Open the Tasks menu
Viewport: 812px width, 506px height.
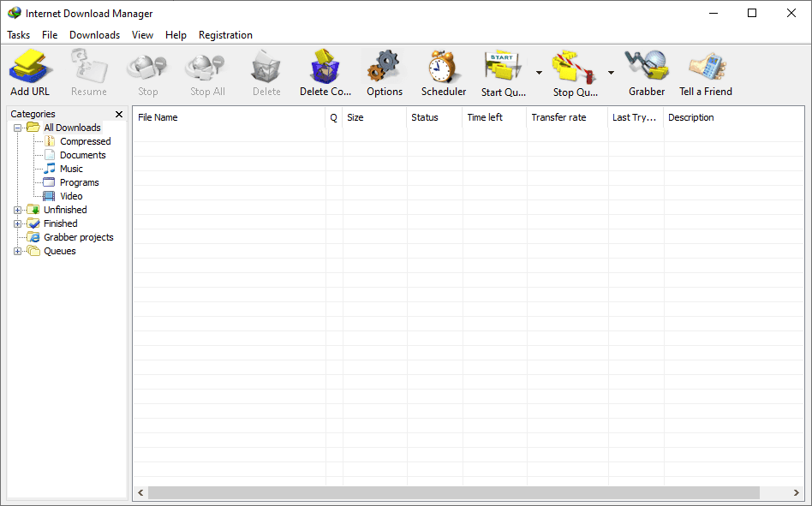point(19,34)
